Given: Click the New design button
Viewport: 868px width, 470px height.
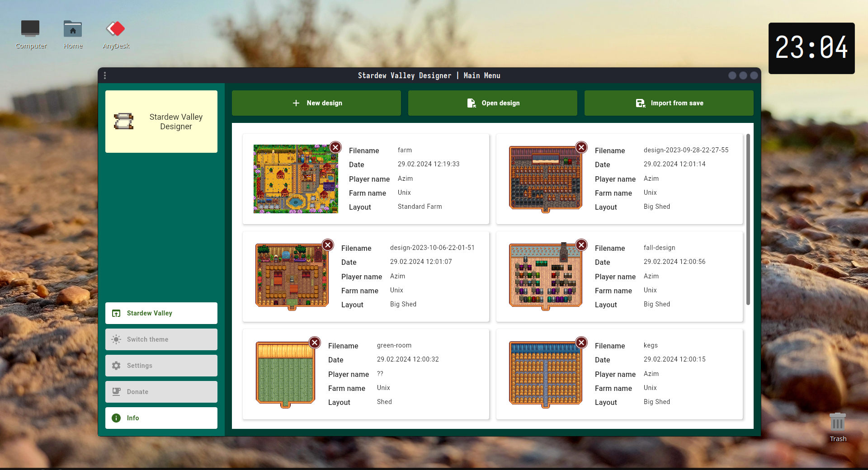Looking at the screenshot, I should (316, 103).
